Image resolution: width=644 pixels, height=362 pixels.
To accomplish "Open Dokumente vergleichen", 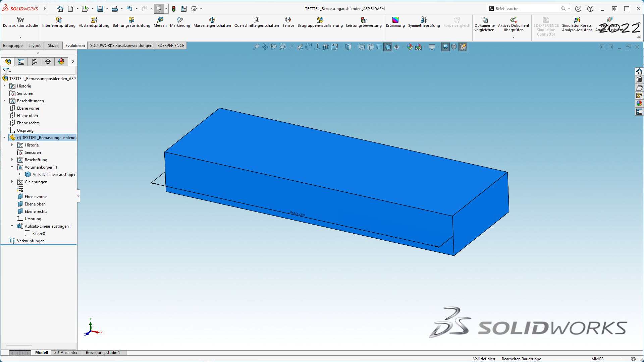I will (484, 24).
